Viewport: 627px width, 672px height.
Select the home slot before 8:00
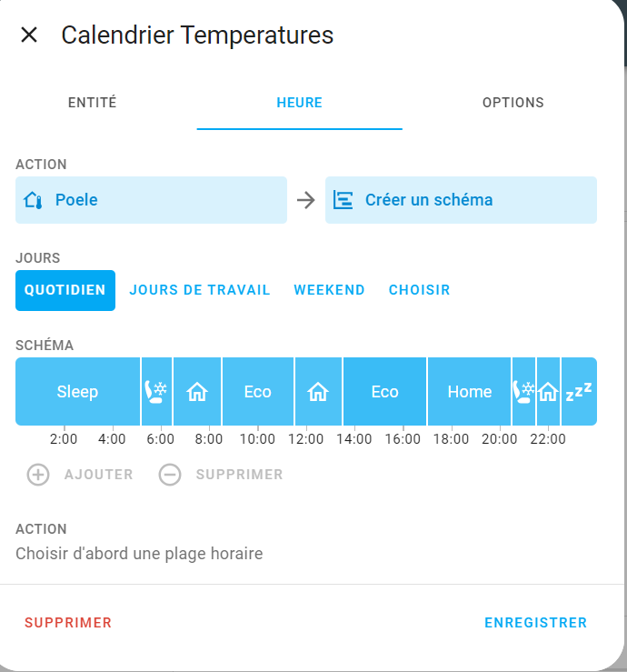tap(197, 392)
